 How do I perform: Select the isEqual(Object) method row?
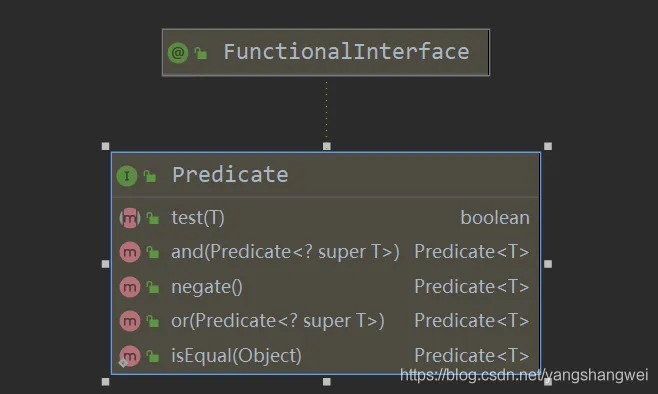pyautogui.click(x=326, y=356)
